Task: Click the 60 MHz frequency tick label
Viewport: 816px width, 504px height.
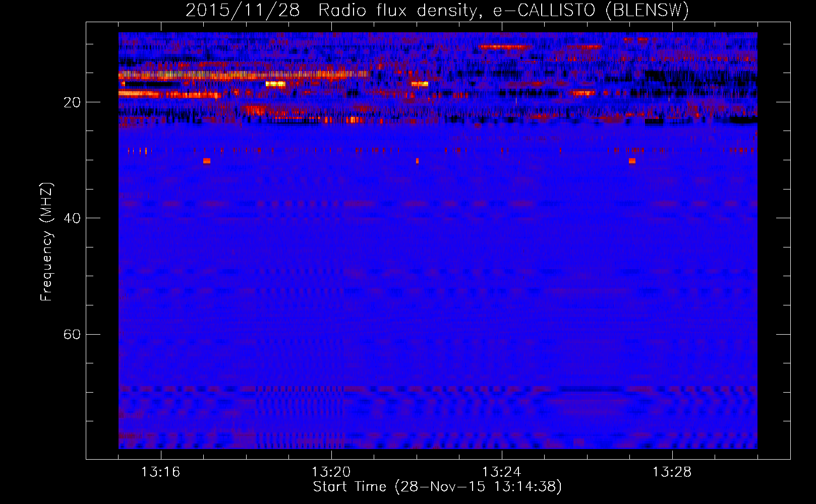Action: pyautogui.click(x=72, y=334)
